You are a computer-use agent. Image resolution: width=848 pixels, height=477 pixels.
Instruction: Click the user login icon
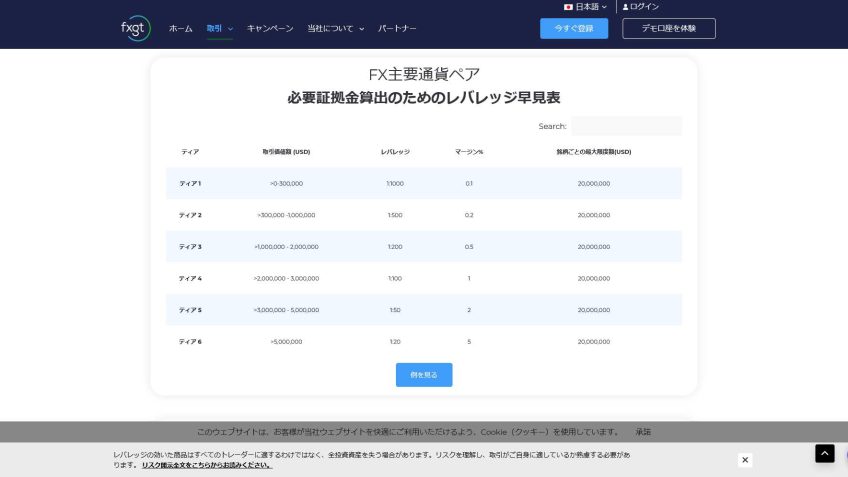(626, 7)
